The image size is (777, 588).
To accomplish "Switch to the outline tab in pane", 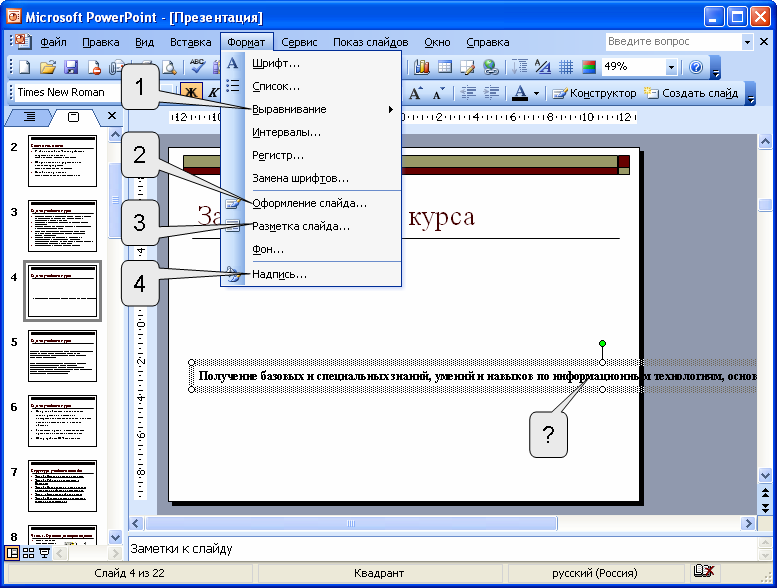I will click(x=29, y=117).
